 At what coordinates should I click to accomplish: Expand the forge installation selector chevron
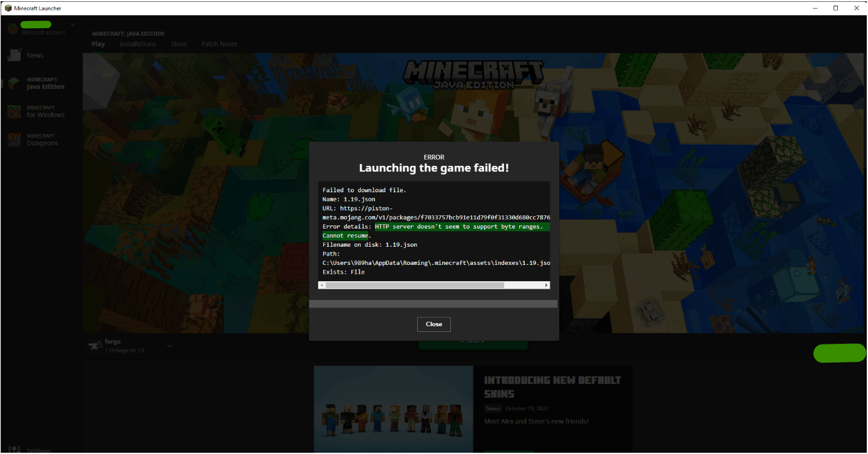click(170, 346)
